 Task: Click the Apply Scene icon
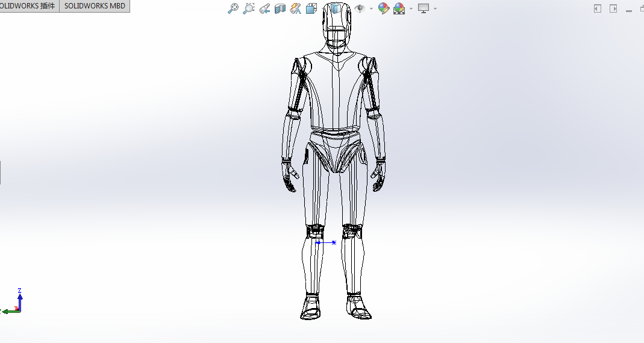(x=399, y=8)
